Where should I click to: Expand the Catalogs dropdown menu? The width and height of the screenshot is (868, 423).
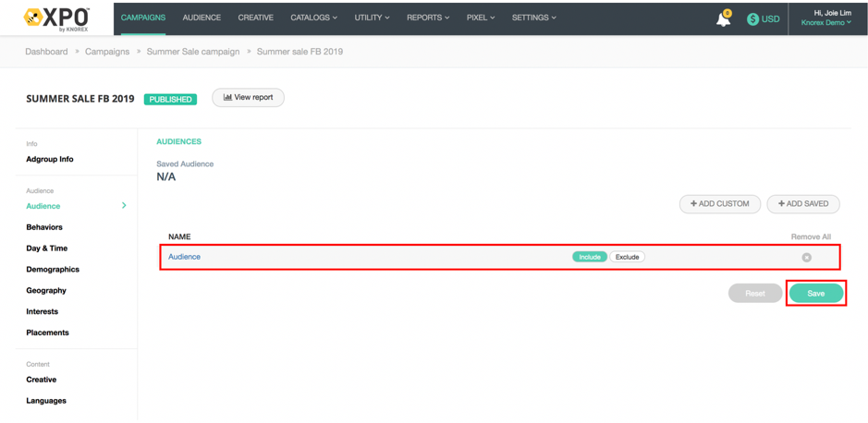313,18
